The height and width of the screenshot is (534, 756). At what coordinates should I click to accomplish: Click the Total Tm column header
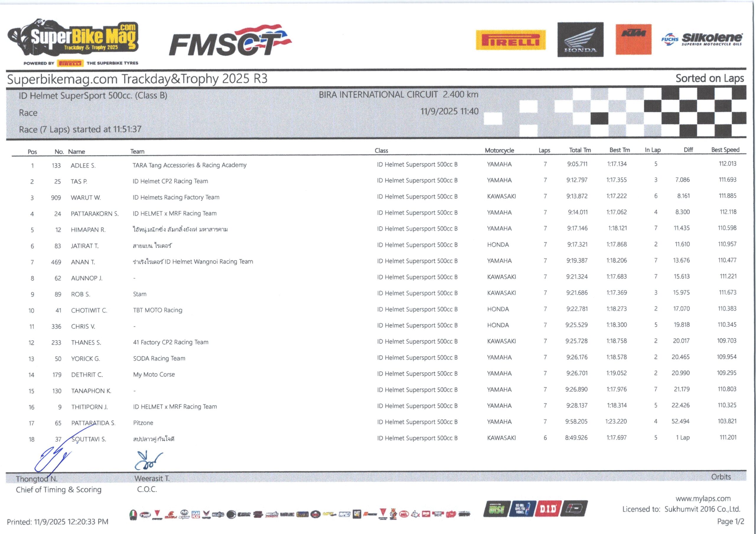[x=580, y=150]
